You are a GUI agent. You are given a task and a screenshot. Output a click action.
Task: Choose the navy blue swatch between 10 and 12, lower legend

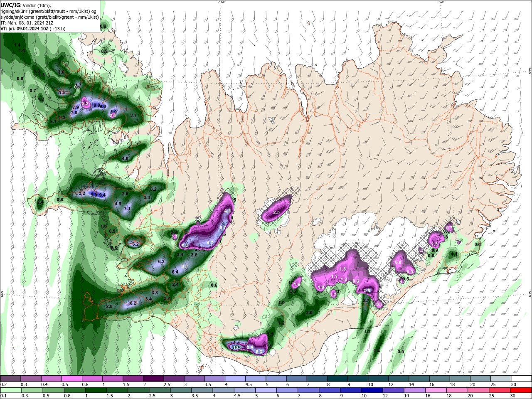pyautogui.click(x=372, y=390)
